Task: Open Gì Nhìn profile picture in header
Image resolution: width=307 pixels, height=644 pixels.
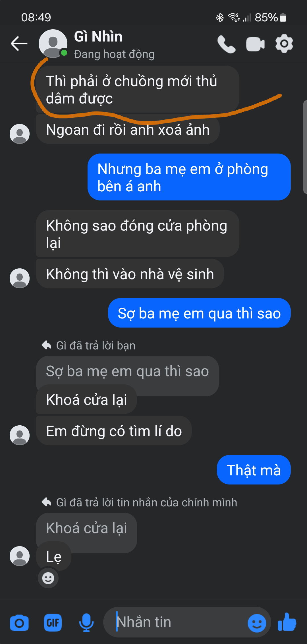Action: coord(53,44)
